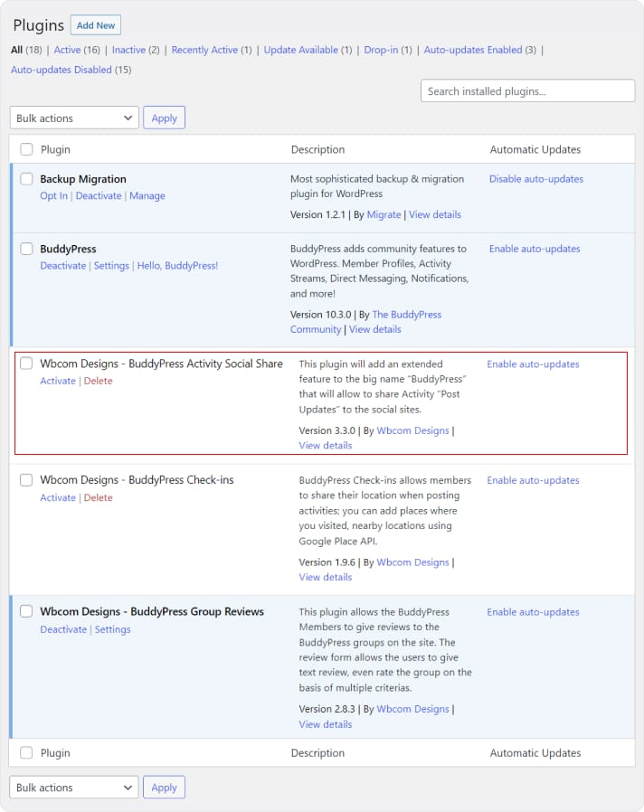
Task: Deactivate the Backup Migration plugin
Action: pos(99,195)
